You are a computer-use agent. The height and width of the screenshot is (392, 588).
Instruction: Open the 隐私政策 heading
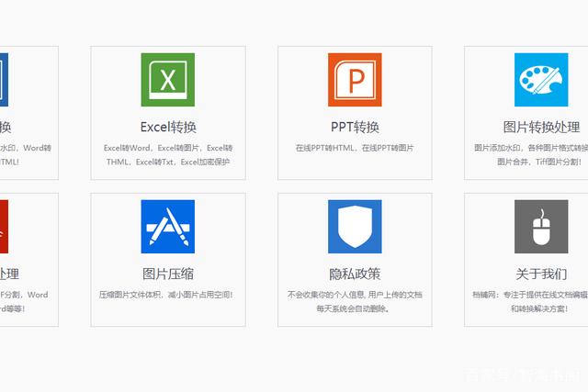pos(355,274)
